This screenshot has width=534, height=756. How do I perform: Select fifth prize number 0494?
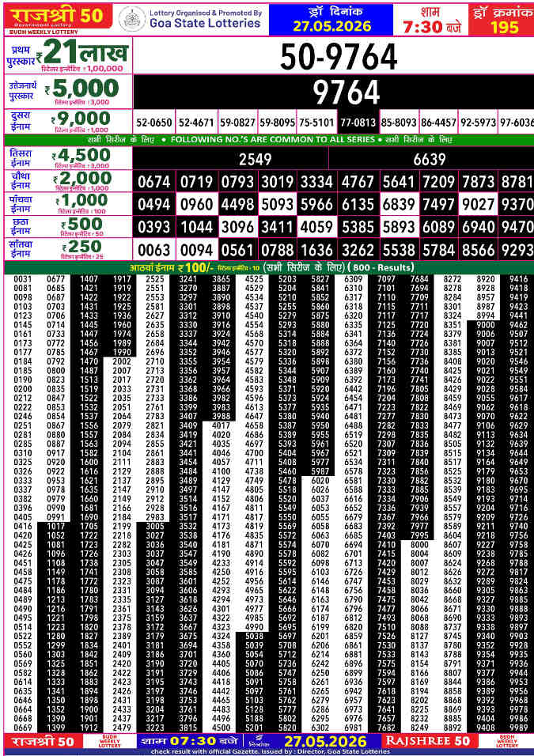point(154,205)
